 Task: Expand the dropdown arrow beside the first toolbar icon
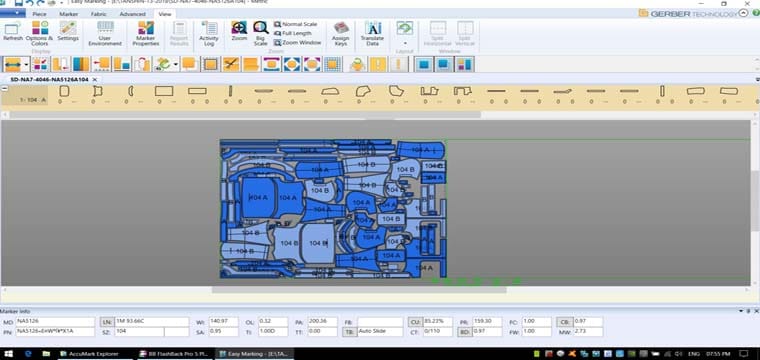pyautogui.click(x=26, y=64)
